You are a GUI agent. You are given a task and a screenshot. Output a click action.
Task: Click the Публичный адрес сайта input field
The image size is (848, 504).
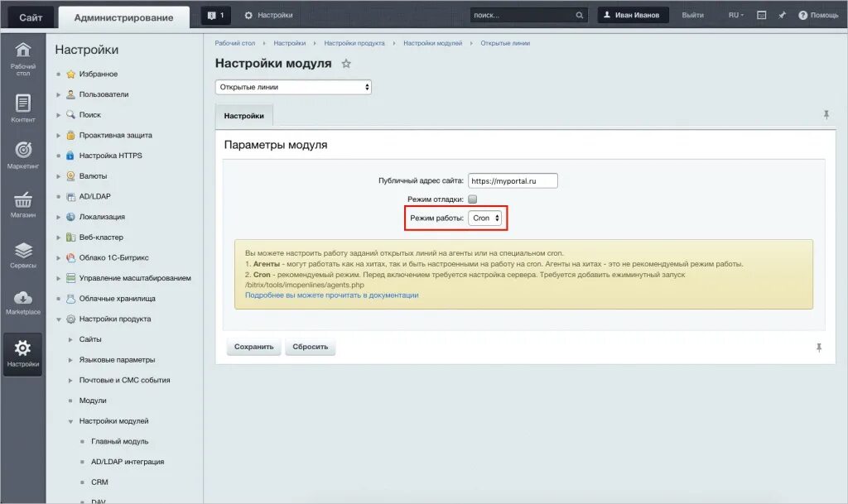513,181
